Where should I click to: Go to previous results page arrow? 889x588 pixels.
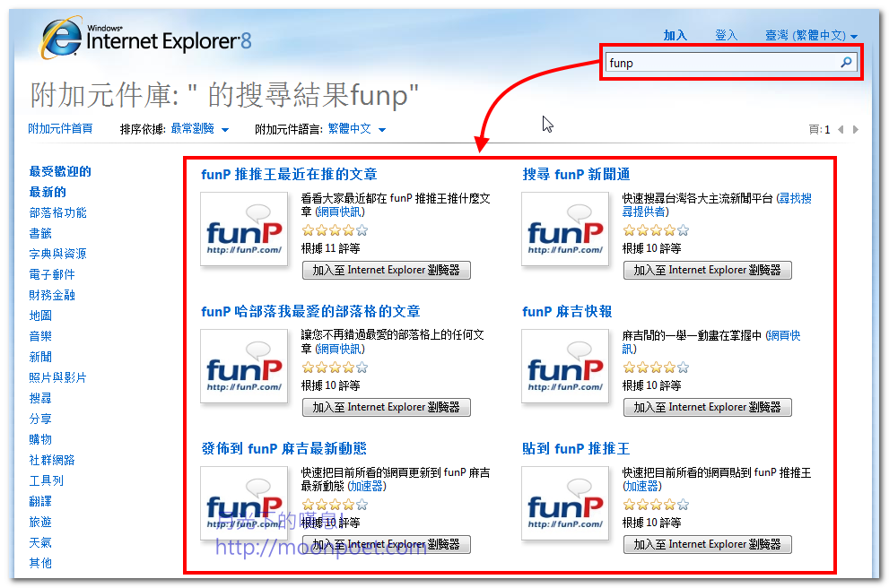(x=841, y=130)
